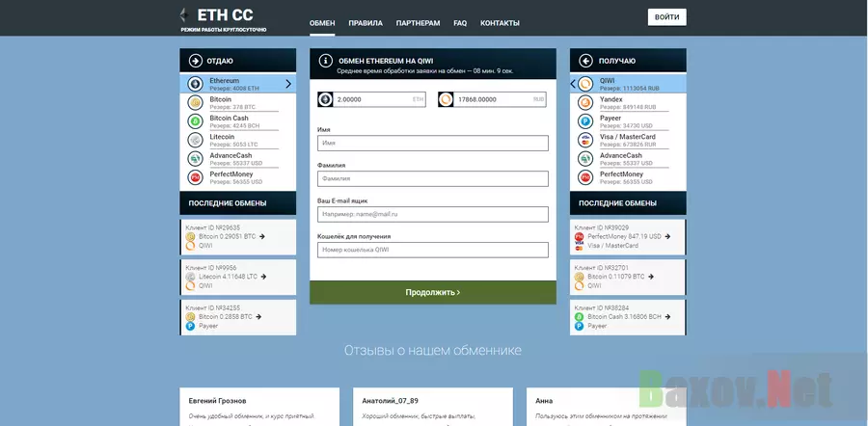The image size is (868, 426).
Task: Focus the Имя input field
Action: [433, 144]
